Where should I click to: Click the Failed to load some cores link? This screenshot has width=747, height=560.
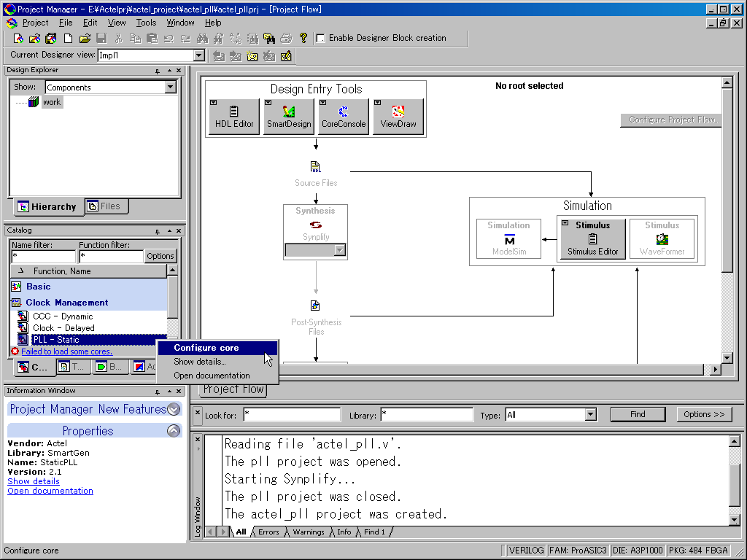[66, 351]
